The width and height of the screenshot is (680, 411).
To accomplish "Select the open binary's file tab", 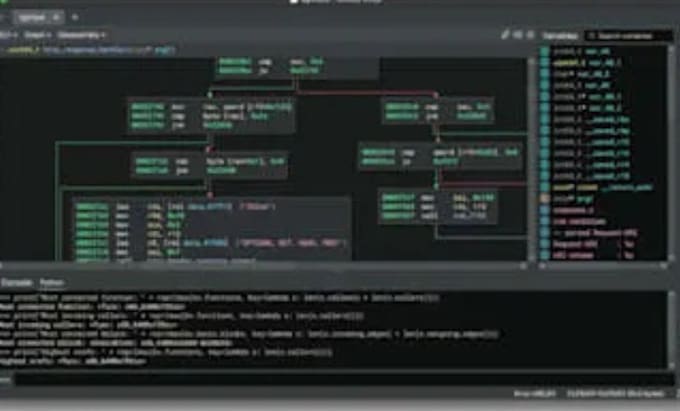I will point(38,17).
